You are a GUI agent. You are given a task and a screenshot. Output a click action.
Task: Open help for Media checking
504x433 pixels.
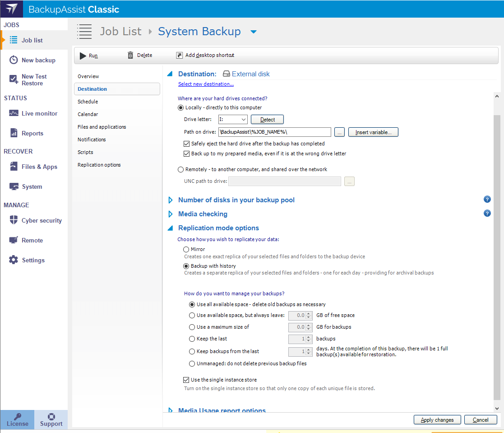487,214
